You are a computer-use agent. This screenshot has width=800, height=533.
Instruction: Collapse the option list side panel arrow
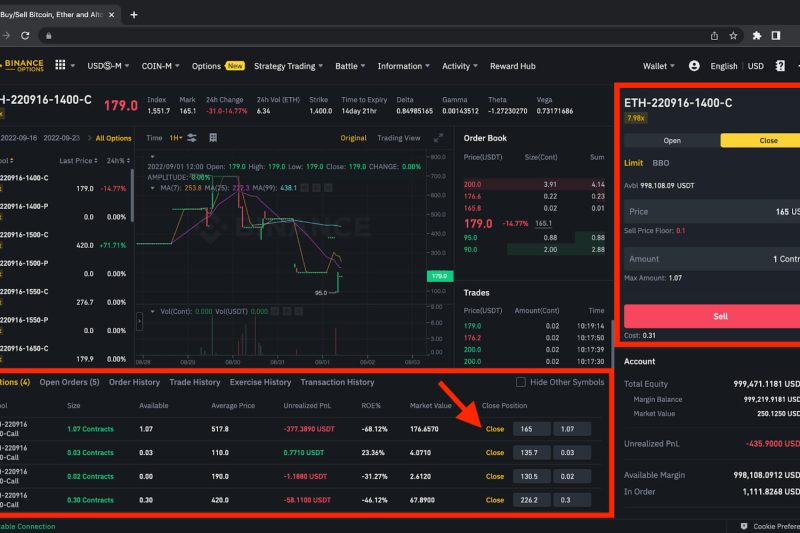tap(139, 321)
